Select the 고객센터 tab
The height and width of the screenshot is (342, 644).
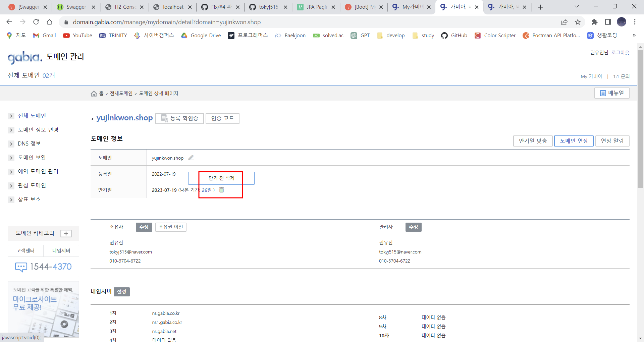tap(25, 251)
